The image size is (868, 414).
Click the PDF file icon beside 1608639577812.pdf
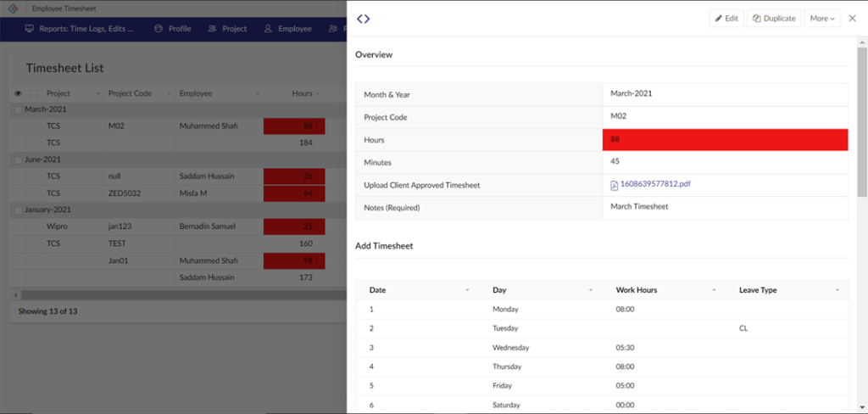coord(615,185)
